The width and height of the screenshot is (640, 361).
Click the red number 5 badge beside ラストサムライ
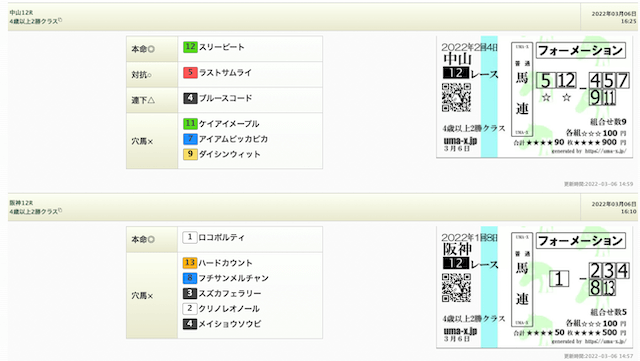[x=190, y=73]
